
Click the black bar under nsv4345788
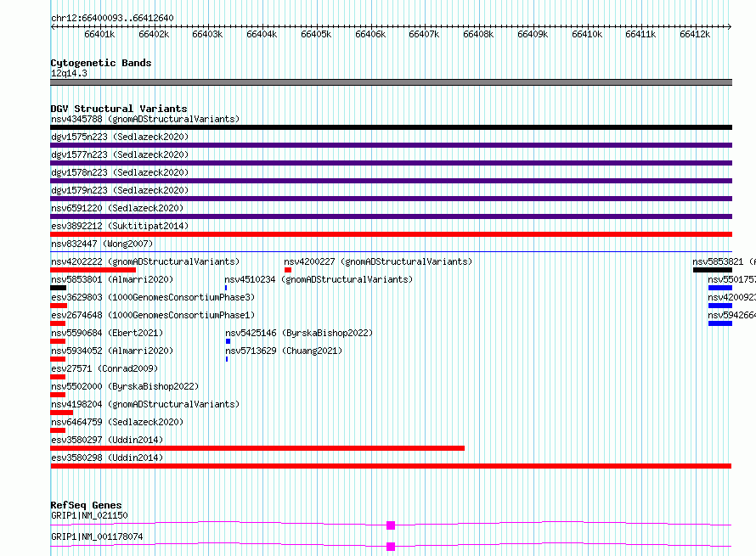pos(391,127)
